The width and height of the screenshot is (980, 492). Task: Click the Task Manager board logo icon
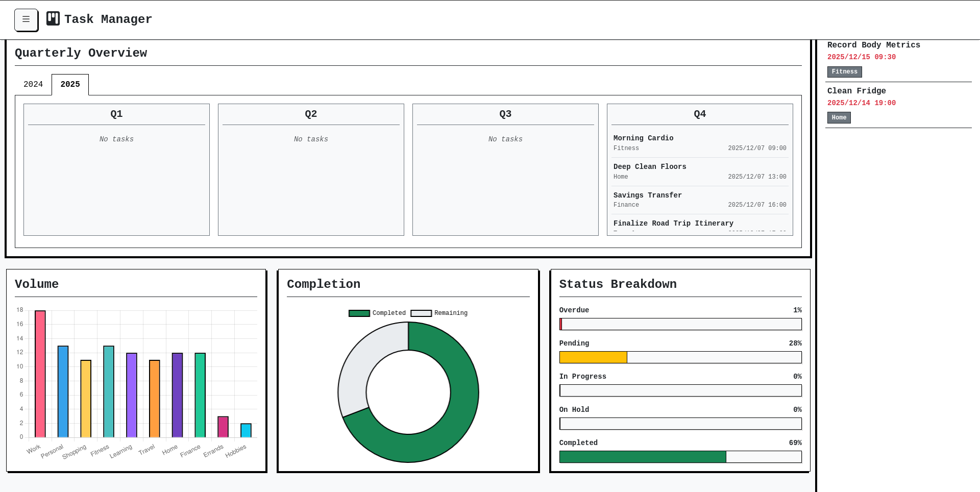point(53,19)
